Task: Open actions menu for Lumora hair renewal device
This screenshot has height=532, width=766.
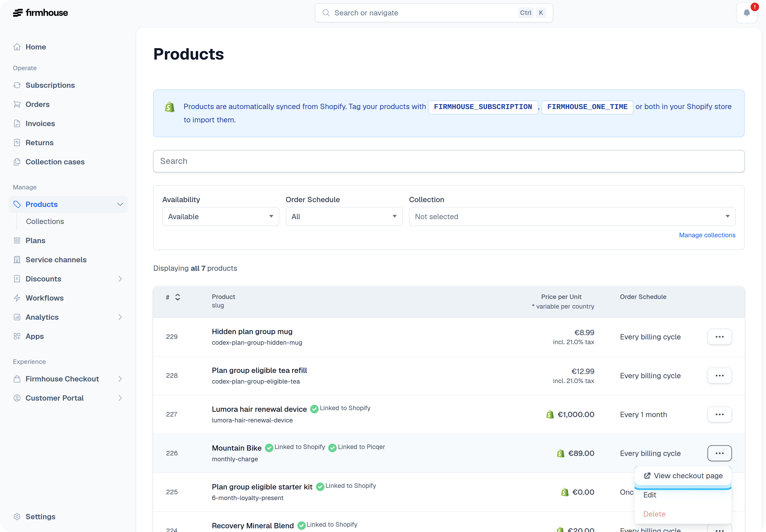Action: (719, 414)
